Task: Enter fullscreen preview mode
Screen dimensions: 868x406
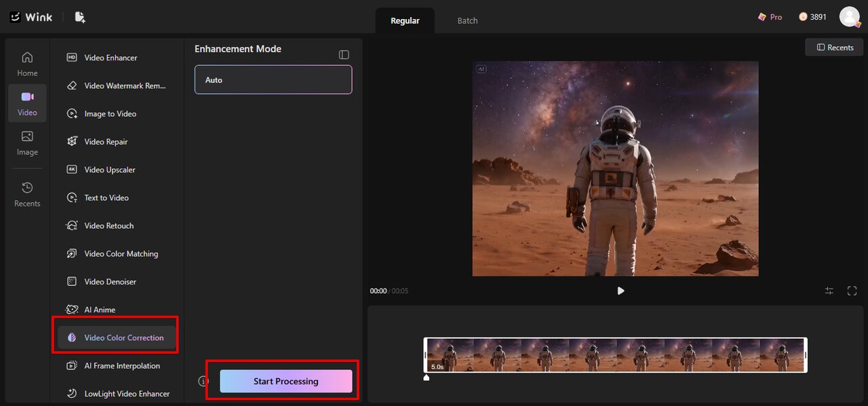Action: 852,291
